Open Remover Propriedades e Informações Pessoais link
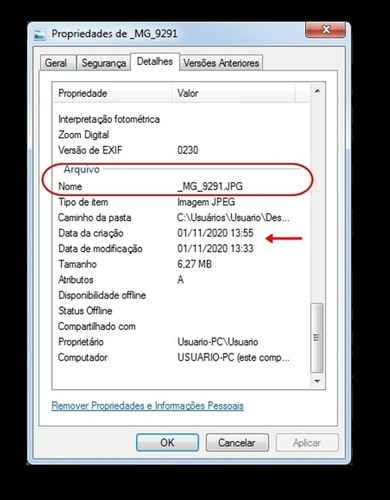Screen dimensions: 390x500 (x=148, y=406)
